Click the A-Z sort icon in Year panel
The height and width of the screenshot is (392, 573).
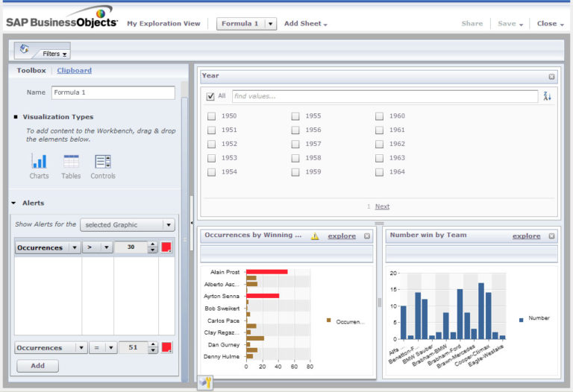pyautogui.click(x=547, y=96)
